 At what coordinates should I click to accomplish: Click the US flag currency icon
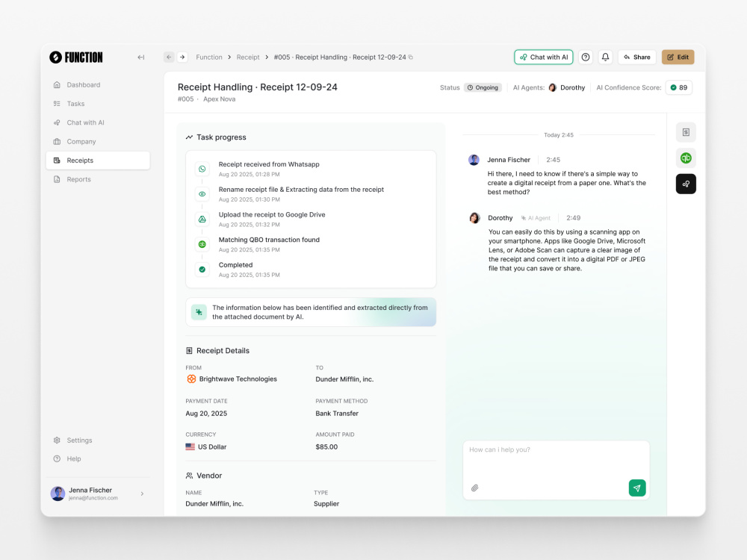pyautogui.click(x=190, y=447)
